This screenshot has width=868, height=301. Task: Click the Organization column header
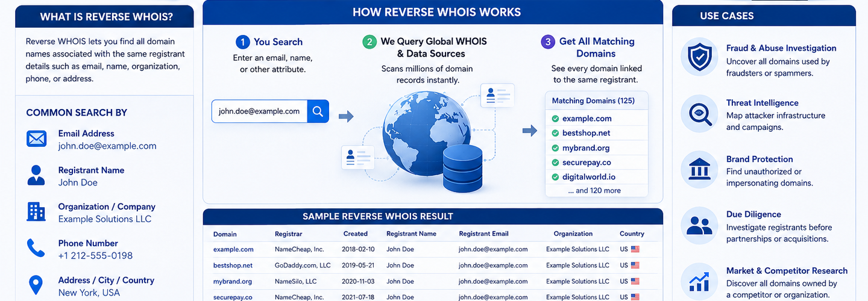coord(573,234)
